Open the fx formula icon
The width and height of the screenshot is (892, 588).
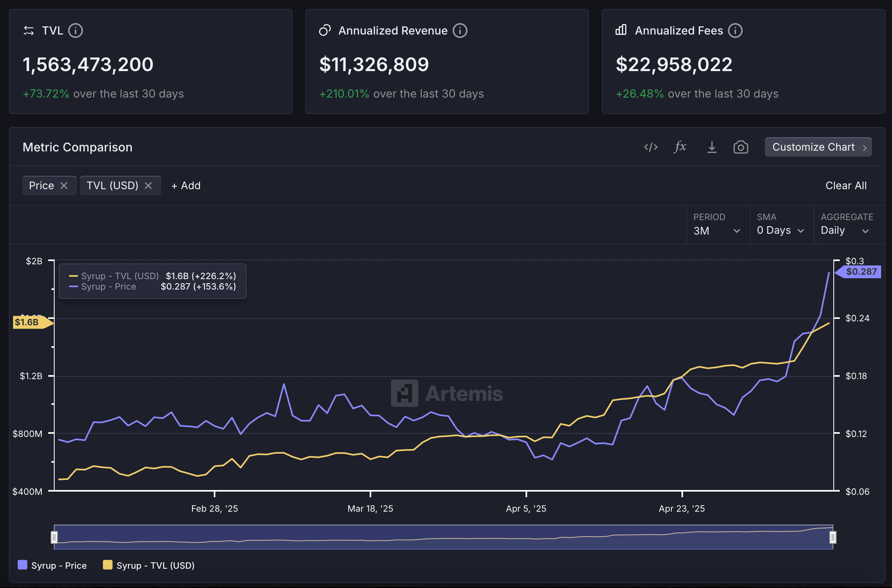[680, 147]
